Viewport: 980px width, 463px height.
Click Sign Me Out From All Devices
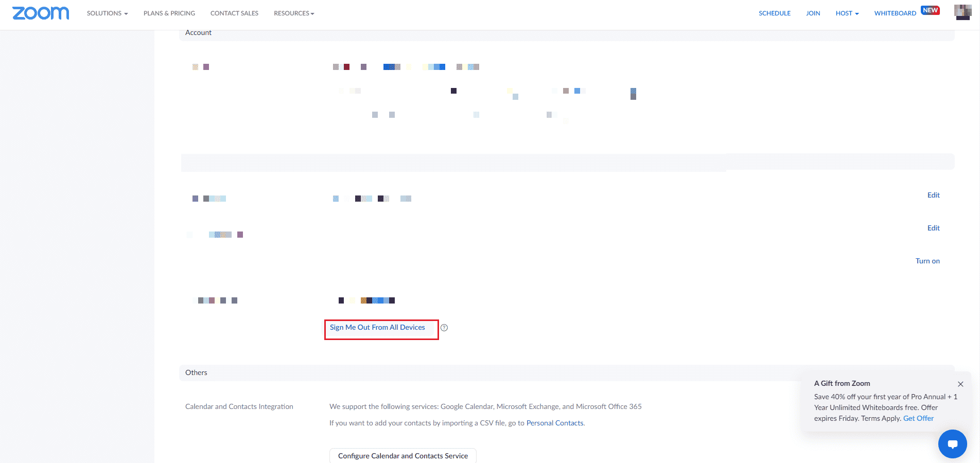tap(377, 328)
